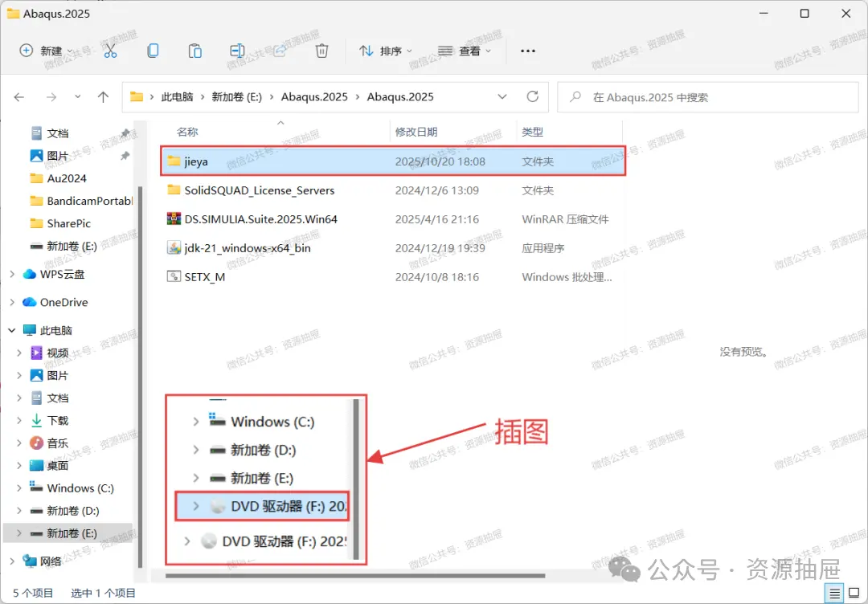Click the Paste clipboard icon
This screenshot has width=868, height=604.
tap(194, 51)
